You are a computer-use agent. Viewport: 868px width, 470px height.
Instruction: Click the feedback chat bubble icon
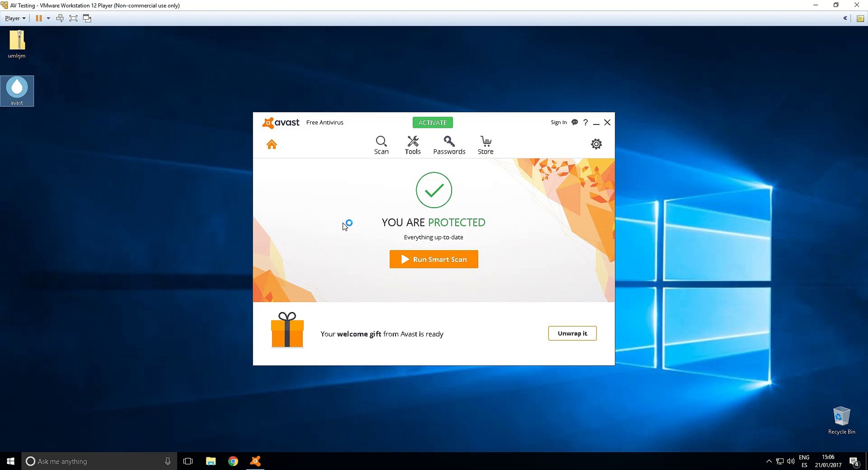[574, 122]
